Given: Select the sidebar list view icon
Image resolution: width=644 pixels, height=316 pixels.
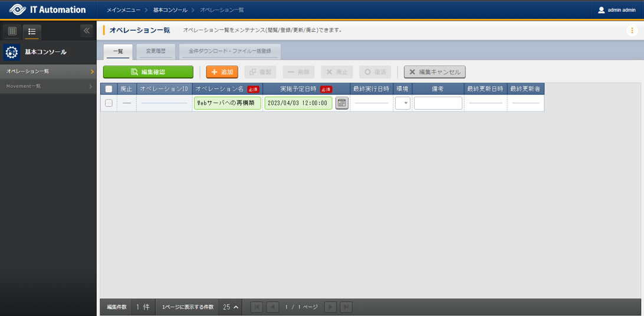Looking at the screenshot, I should [x=32, y=31].
